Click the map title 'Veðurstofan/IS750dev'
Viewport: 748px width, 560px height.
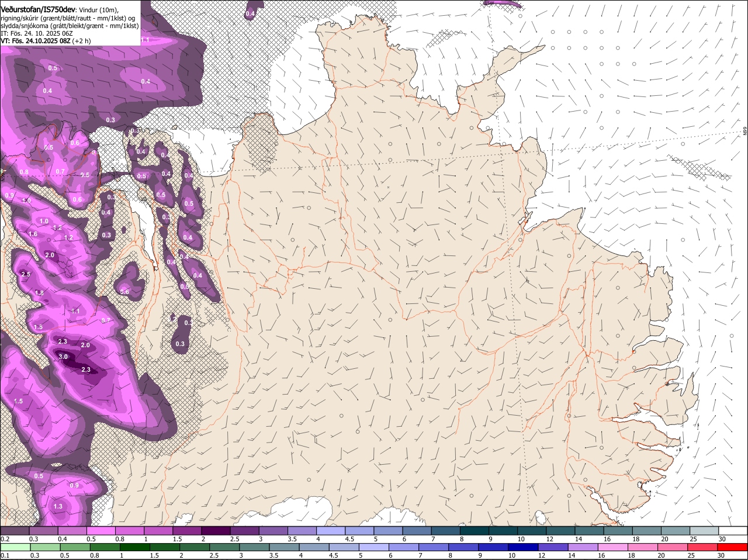pyautogui.click(x=38, y=9)
